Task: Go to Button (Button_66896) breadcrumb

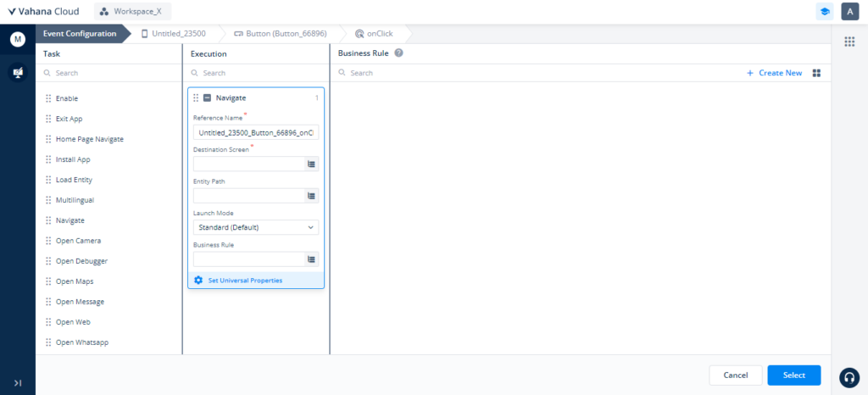Action: pyautogui.click(x=280, y=33)
